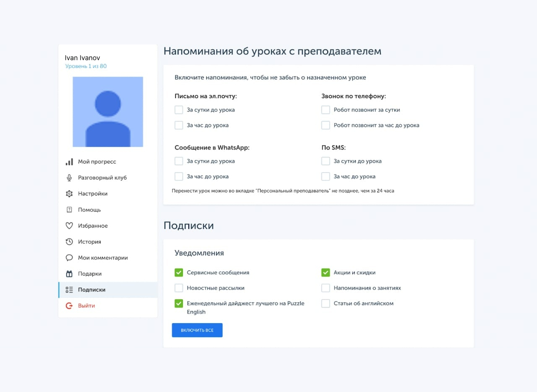Click the Письмо на эл.почту: label
This screenshot has height=392, width=537.
(206, 96)
